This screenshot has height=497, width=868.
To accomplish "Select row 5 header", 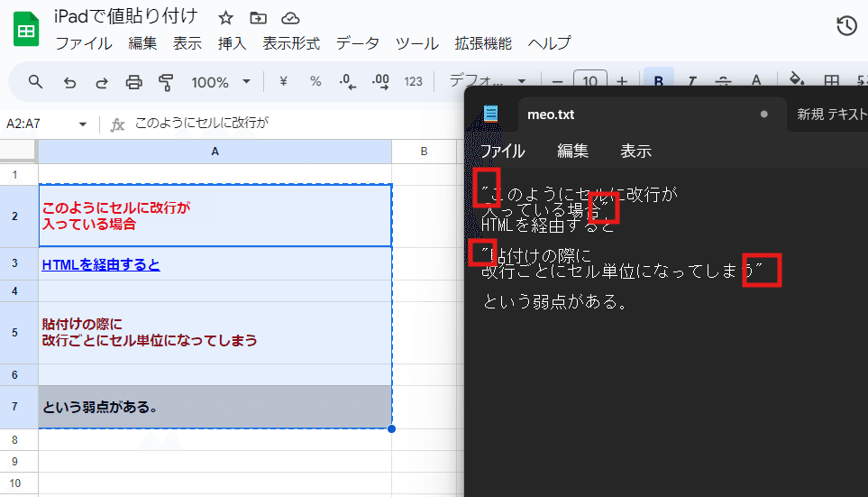I will [18, 333].
